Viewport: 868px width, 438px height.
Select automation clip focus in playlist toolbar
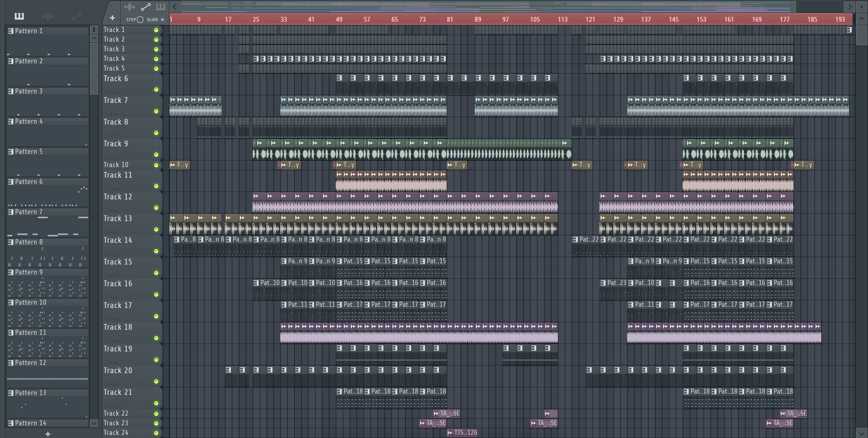[x=146, y=7]
